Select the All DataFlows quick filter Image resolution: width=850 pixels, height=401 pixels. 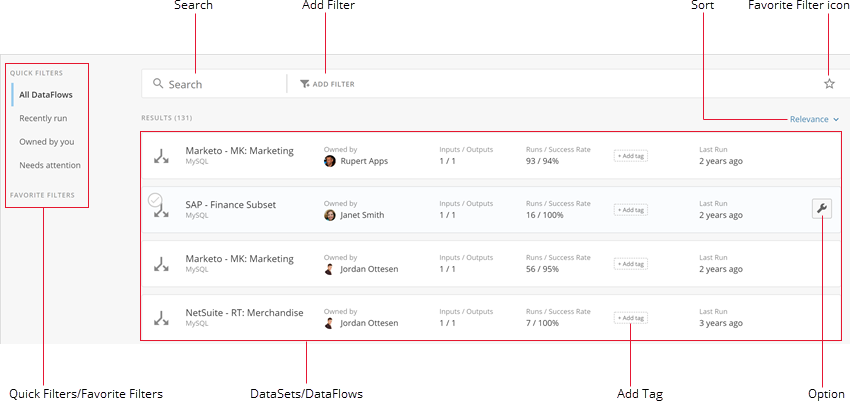pos(46,95)
